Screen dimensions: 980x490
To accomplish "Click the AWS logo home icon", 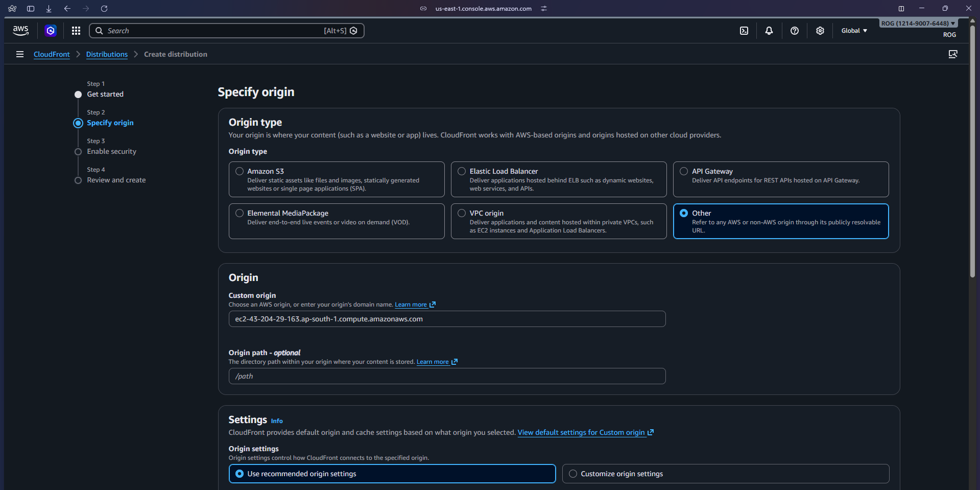I will [x=20, y=31].
